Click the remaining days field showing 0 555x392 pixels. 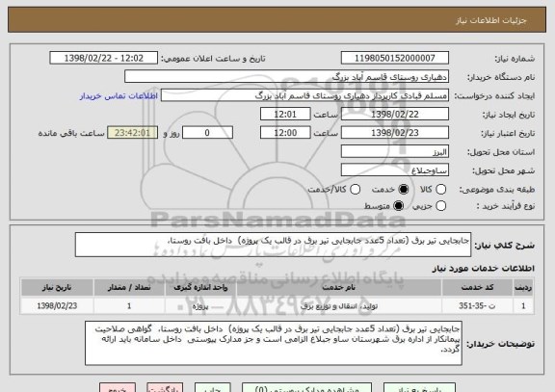[207, 133]
